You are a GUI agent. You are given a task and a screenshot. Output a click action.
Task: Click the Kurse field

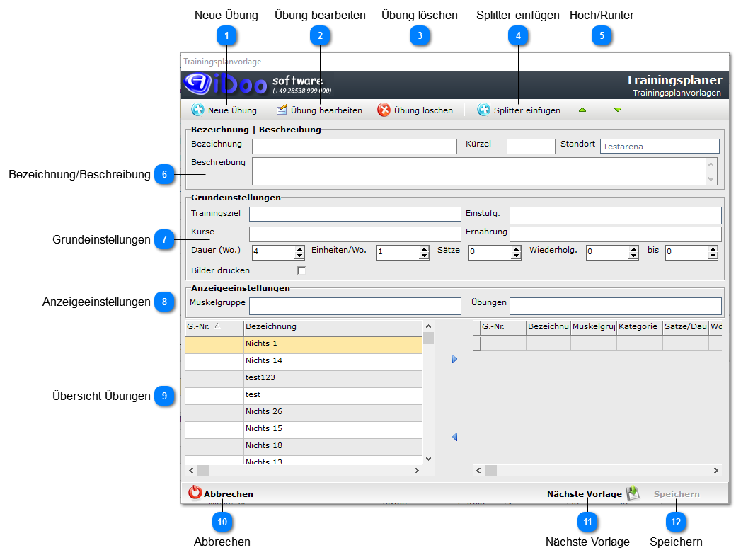coord(355,234)
